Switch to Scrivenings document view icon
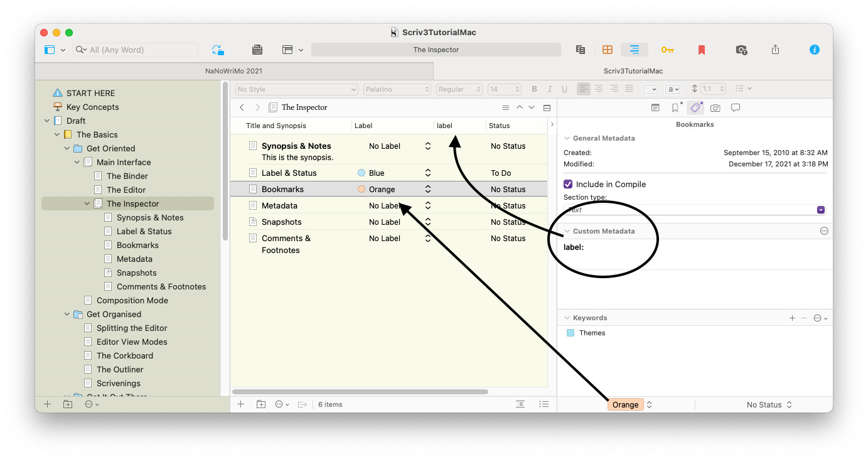868x459 pixels. coord(581,50)
